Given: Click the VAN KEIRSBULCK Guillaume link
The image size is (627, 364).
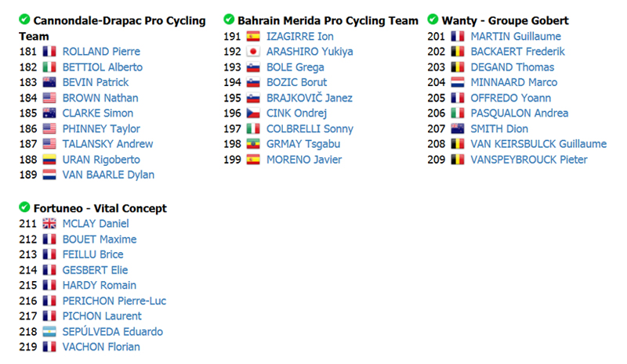Looking at the screenshot, I should pos(538,144).
